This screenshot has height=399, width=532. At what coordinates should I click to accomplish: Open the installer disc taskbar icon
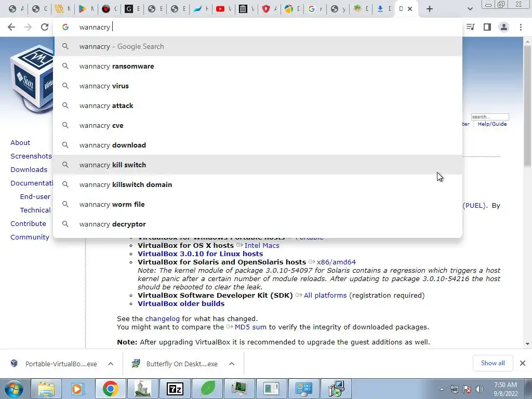click(x=336, y=389)
